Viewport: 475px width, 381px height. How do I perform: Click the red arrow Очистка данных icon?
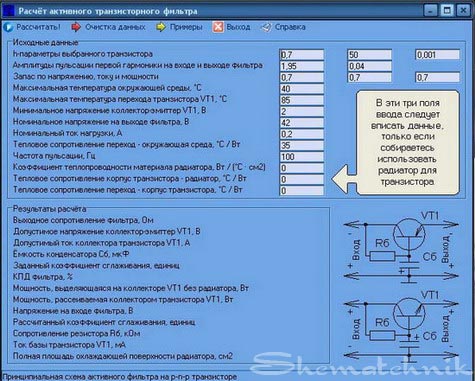point(76,27)
